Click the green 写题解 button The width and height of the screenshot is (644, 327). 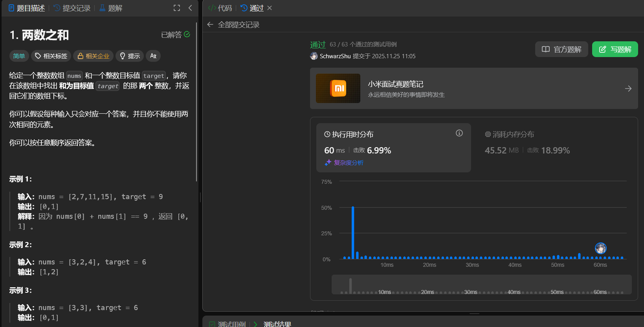[x=615, y=49]
